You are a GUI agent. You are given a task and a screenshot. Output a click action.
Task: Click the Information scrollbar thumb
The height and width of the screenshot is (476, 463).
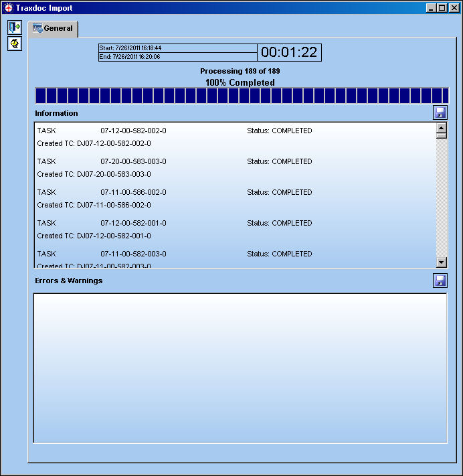coord(442,135)
